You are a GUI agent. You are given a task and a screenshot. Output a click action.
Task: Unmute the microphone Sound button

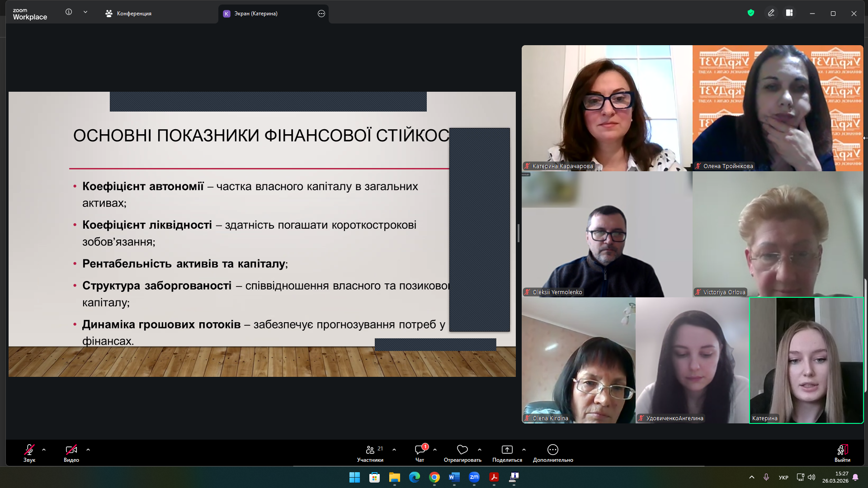[29, 450]
